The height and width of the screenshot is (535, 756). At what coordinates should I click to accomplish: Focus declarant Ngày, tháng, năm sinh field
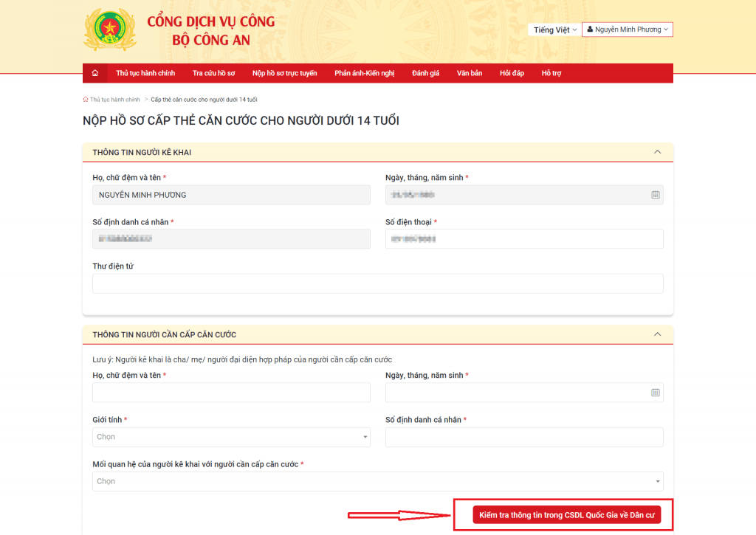click(x=524, y=195)
